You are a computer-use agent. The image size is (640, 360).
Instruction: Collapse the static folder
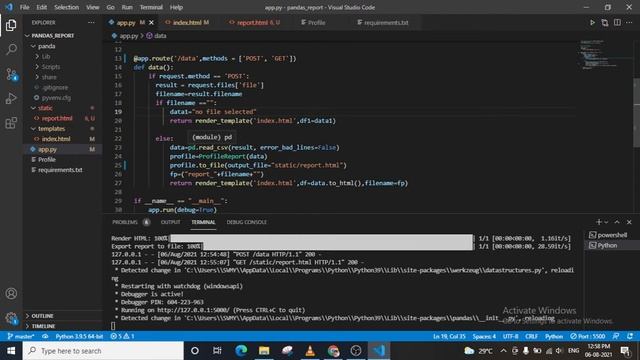click(x=45, y=108)
